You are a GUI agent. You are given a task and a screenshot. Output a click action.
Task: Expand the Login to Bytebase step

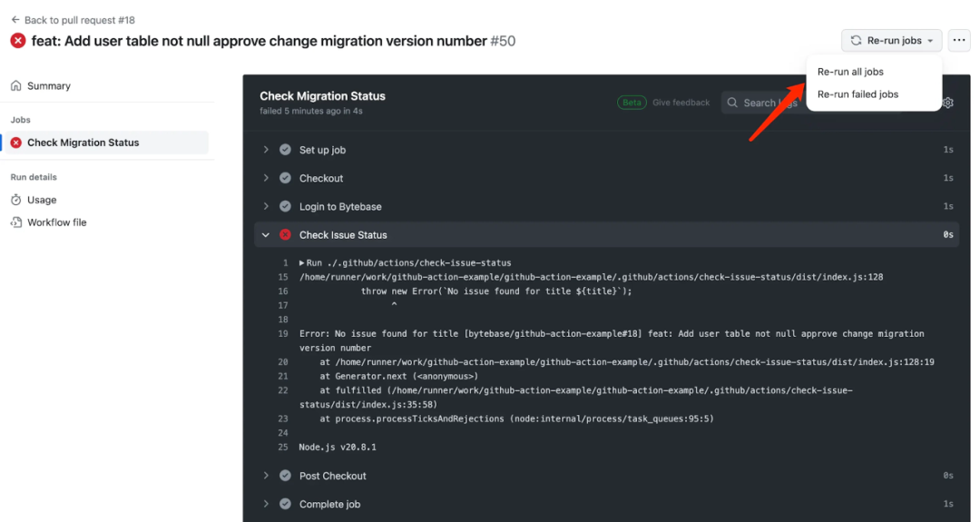(x=266, y=206)
